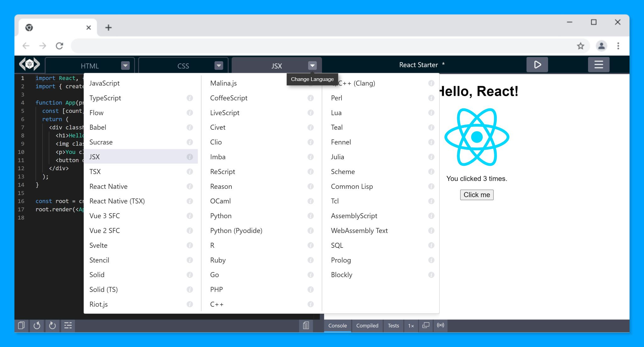Choose Python (Pyodide) language option
Viewport: 644px width, 347px height.
pyautogui.click(x=236, y=230)
